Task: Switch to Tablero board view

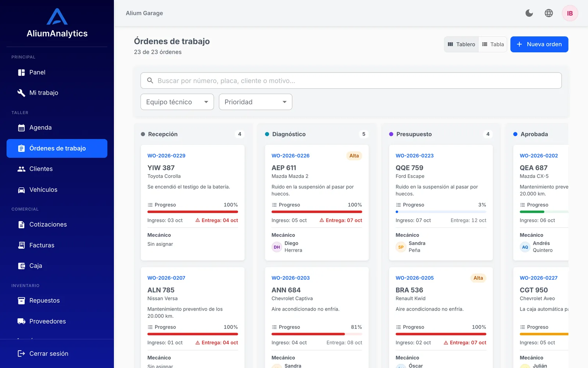Action: click(461, 44)
